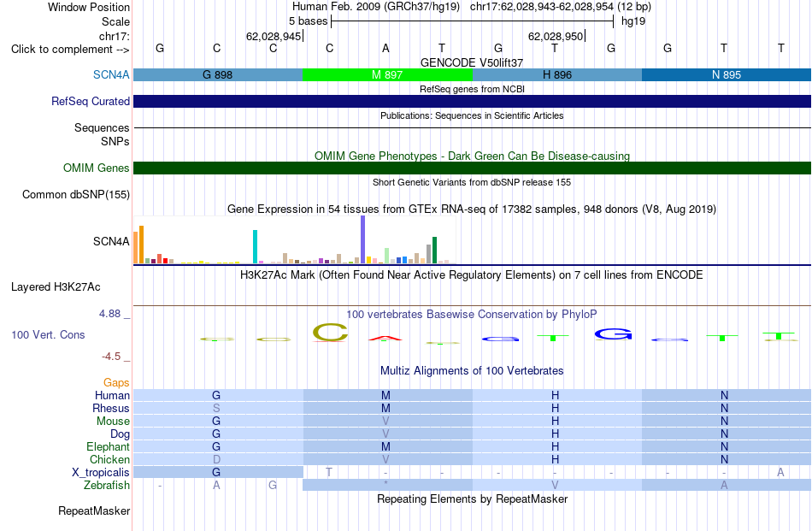Click the D amino acid in Chicken row
Screen dimensions: 812x531
[x=216, y=459]
